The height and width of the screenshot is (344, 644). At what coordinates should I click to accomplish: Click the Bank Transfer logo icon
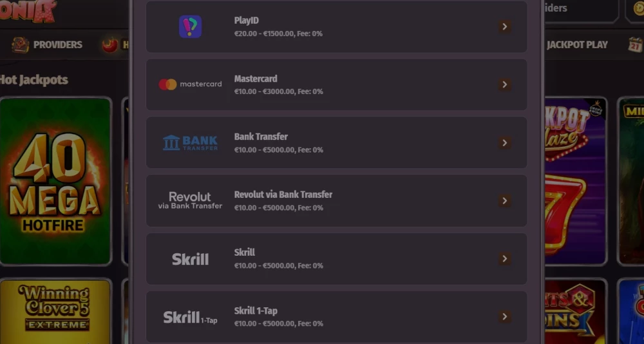tap(190, 142)
